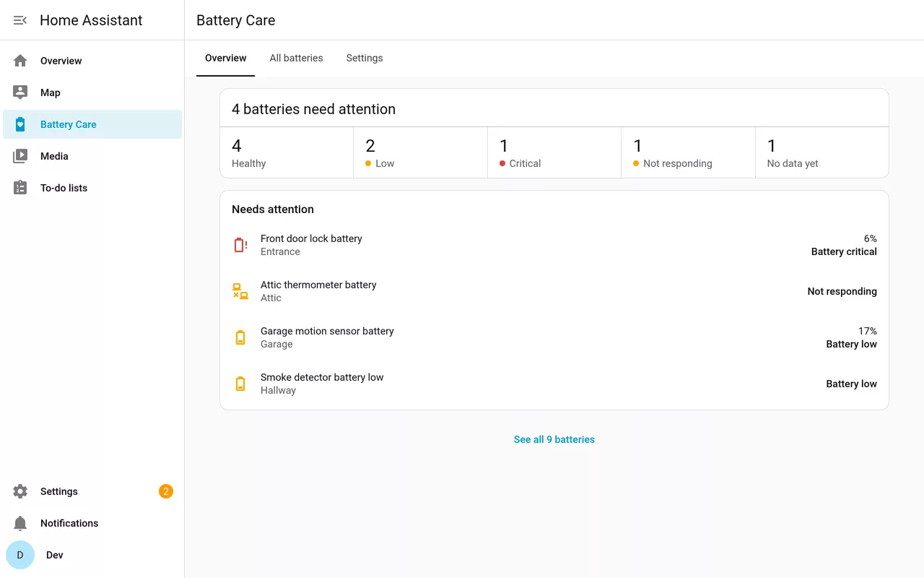Open the Smoke detector battery low row
Viewport: 924px width, 578px height.
point(554,384)
